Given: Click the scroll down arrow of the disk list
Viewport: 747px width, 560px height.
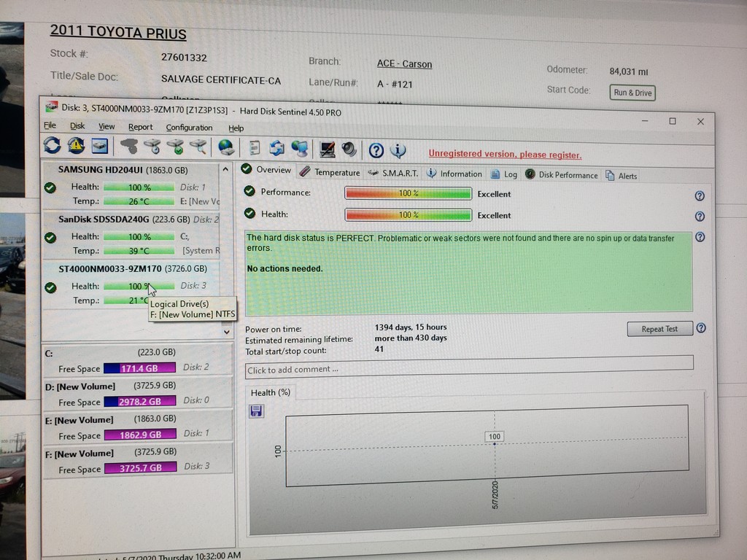Looking at the screenshot, I should coord(227,332).
